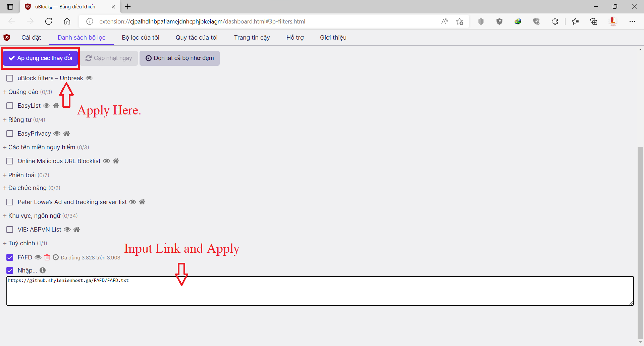Open Favorites list icon
The width and height of the screenshot is (644, 346).
click(575, 21)
